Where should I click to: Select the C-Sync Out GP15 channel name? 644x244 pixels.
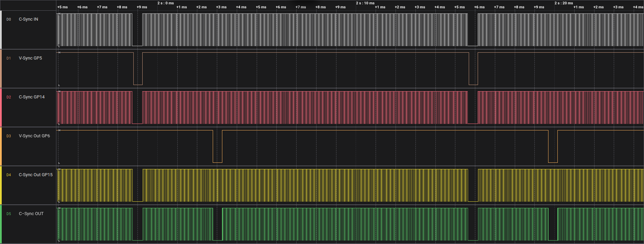[x=36, y=175]
